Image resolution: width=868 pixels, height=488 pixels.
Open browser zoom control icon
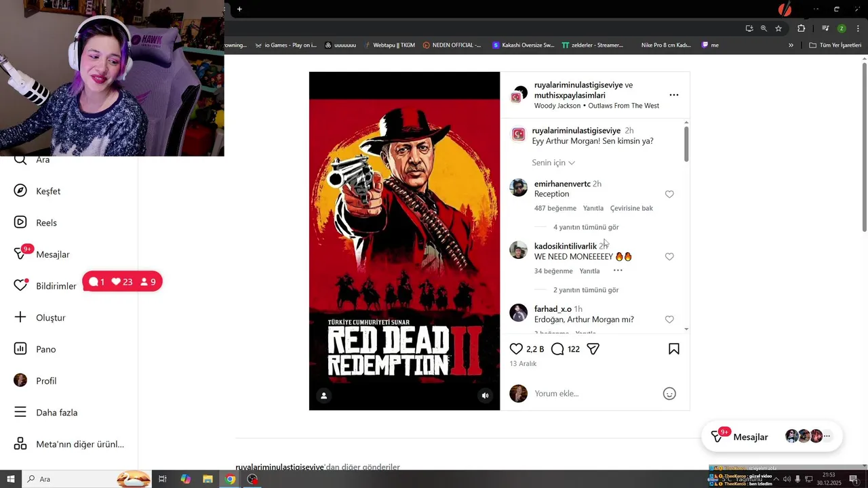[x=764, y=28]
